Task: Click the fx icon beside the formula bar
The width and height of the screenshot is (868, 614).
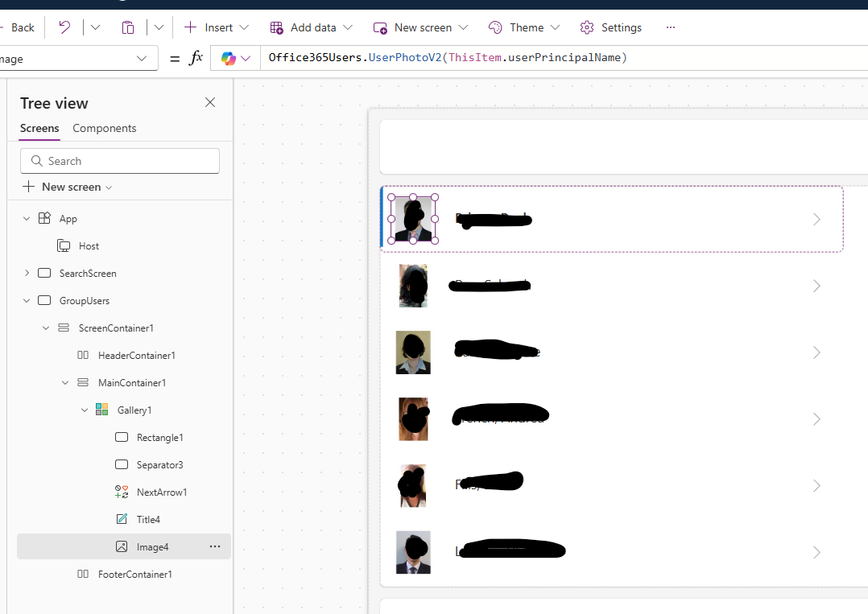Action: click(x=196, y=57)
